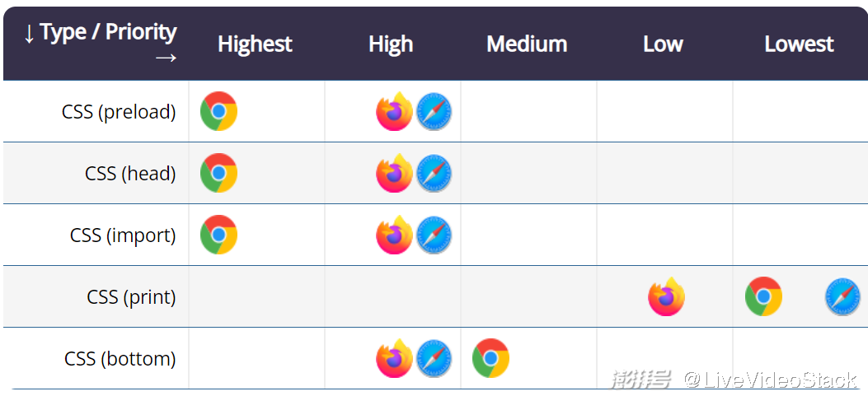Click Firefox icon in CSS (head) row
The width and height of the screenshot is (868, 396).
click(x=394, y=174)
